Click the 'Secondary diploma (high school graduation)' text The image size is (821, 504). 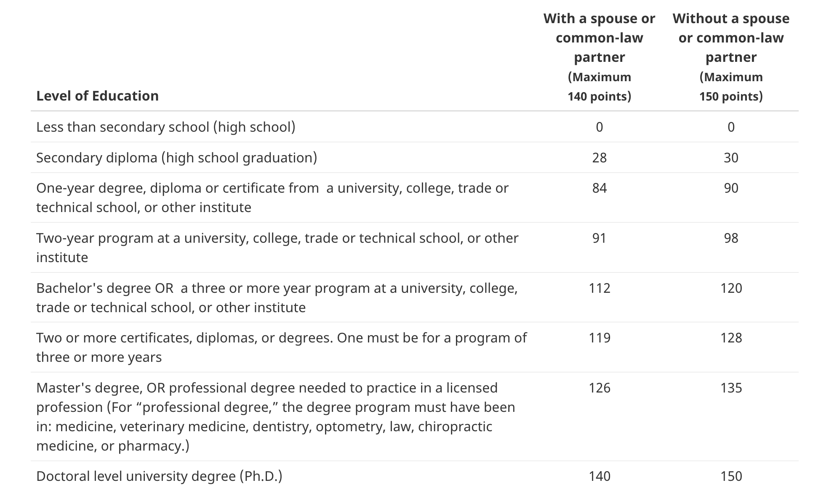(x=176, y=158)
